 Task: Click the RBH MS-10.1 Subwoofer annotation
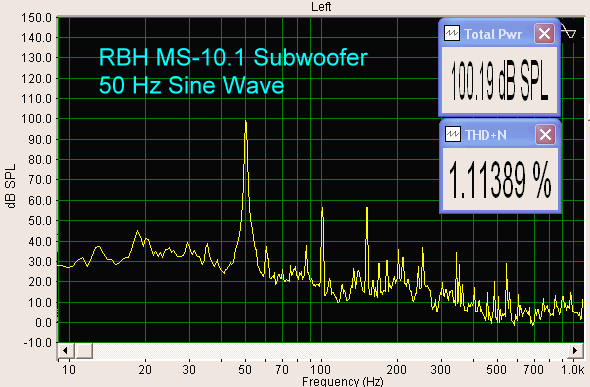coord(233,58)
